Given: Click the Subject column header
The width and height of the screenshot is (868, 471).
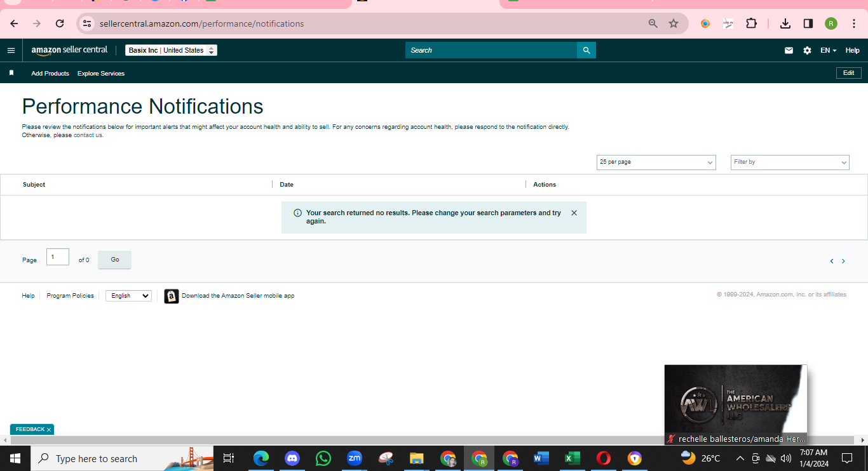Looking at the screenshot, I should pyautogui.click(x=34, y=185).
